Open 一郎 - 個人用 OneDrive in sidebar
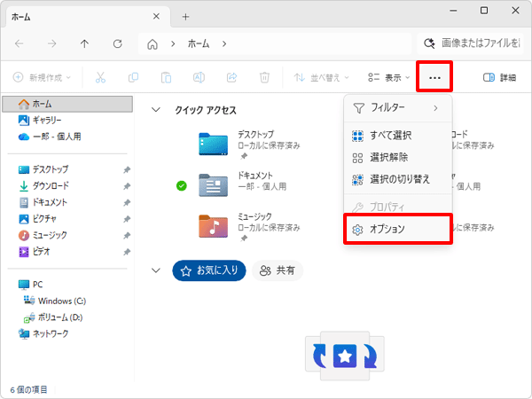Image resolution: width=532 pixels, height=399 pixels. click(50, 137)
